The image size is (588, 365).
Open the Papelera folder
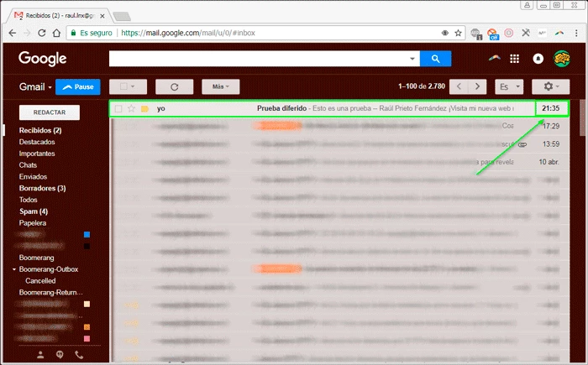[33, 223]
